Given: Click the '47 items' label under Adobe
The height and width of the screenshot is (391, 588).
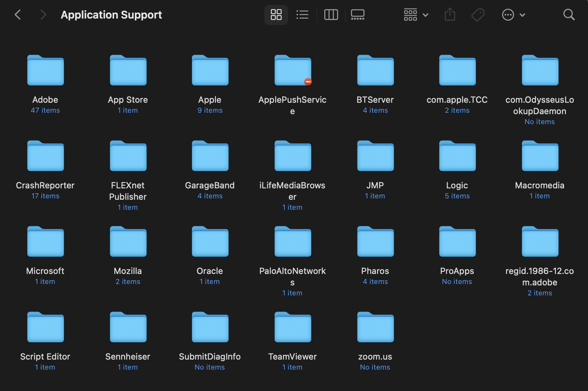Looking at the screenshot, I should point(45,110).
